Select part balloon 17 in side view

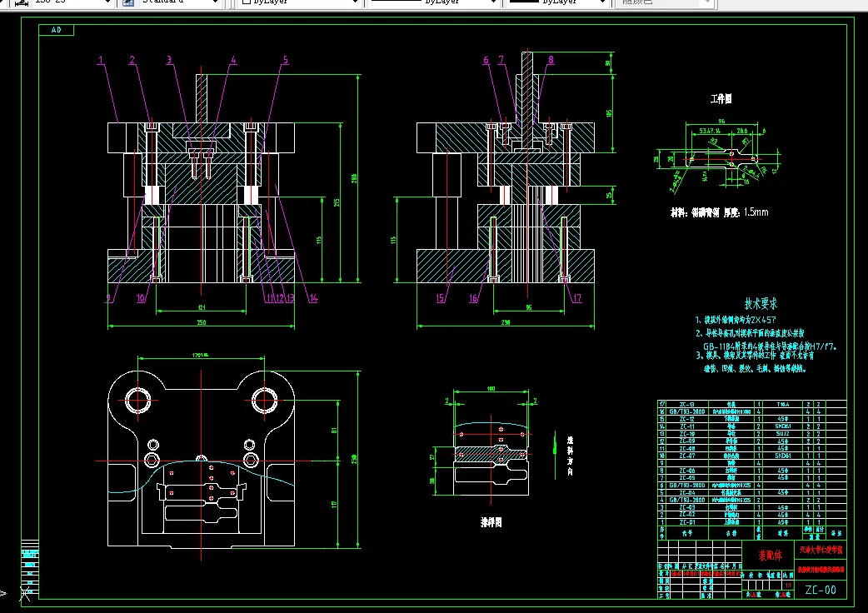pos(576,298)
